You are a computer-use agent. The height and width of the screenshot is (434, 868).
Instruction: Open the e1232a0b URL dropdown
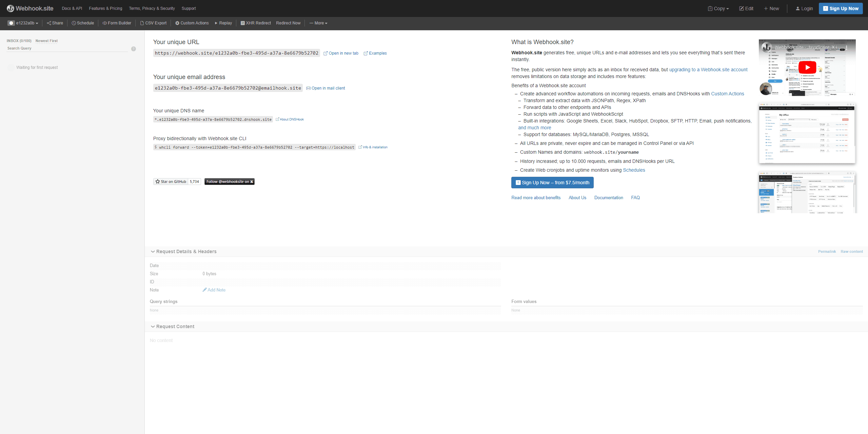[x=23, y=23]
